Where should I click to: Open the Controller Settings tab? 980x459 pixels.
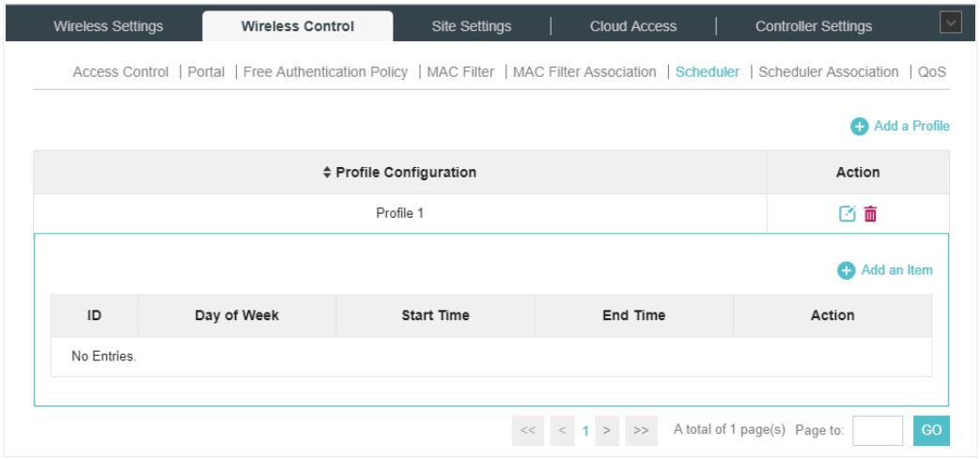(x=813, y=26)
